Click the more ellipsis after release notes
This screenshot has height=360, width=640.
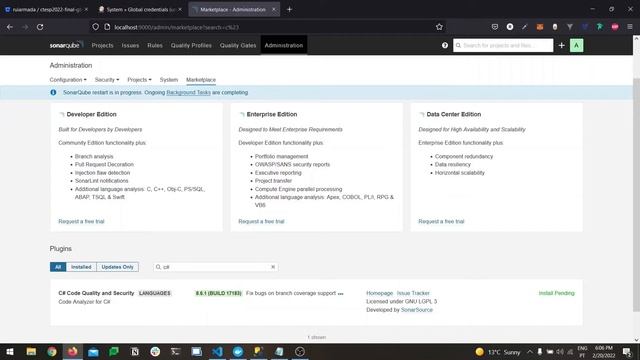pyautogui.click(x=340, y=293)
